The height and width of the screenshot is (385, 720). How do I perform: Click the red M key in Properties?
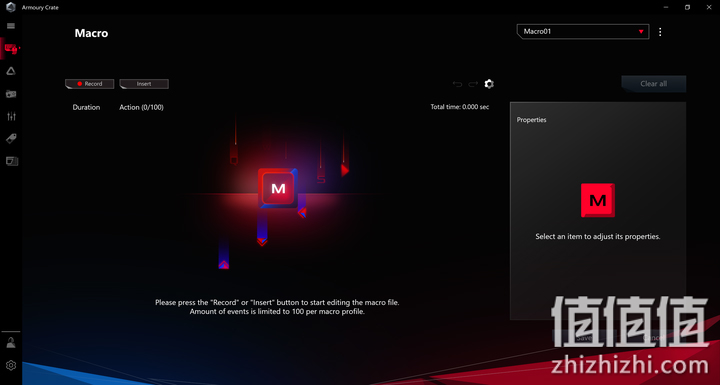(598, 200)
